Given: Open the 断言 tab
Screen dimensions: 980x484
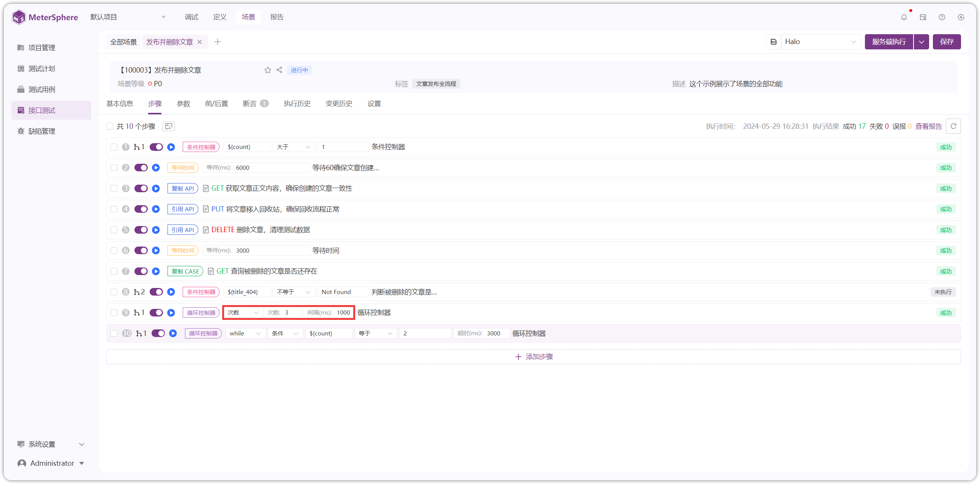Looking at the screenshot, I should pos(256,104).
